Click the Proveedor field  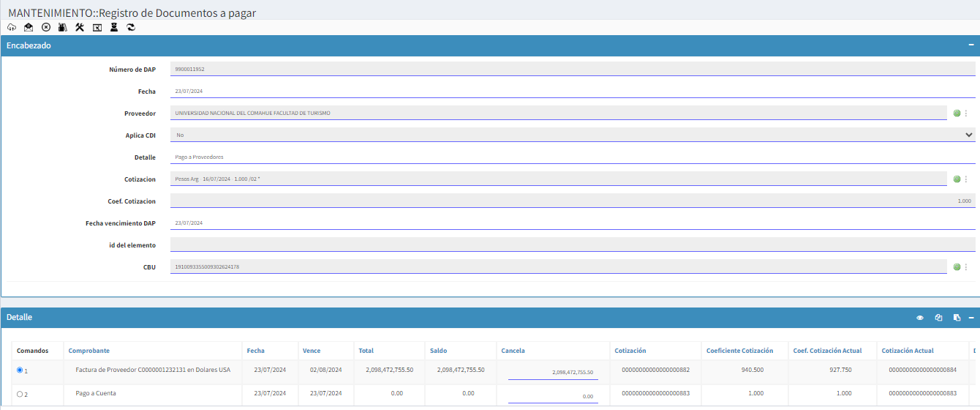[559, 113]
